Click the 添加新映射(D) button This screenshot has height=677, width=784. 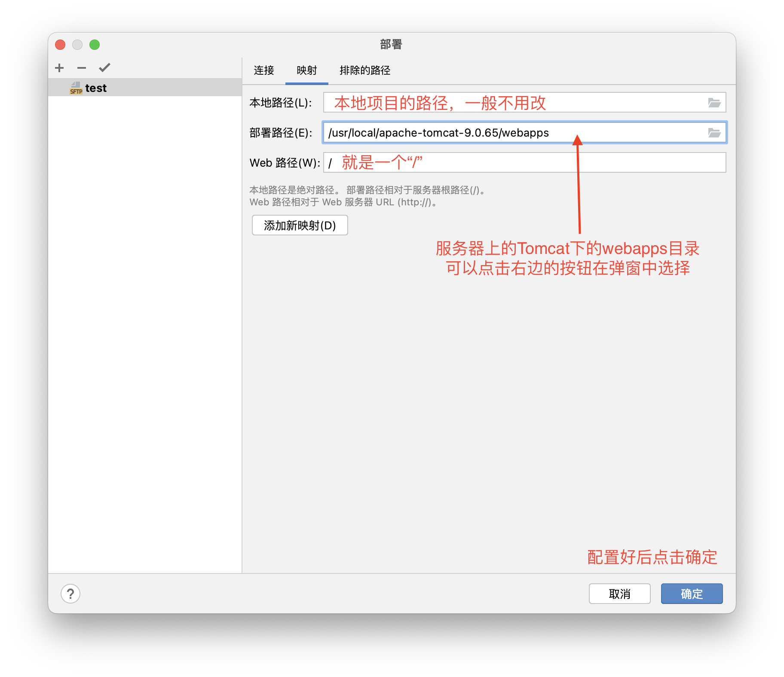(300, 225)
